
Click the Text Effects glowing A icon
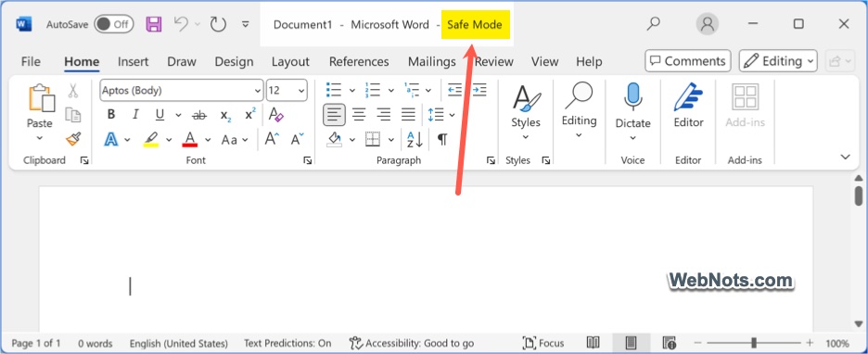(x=110, y=139)
